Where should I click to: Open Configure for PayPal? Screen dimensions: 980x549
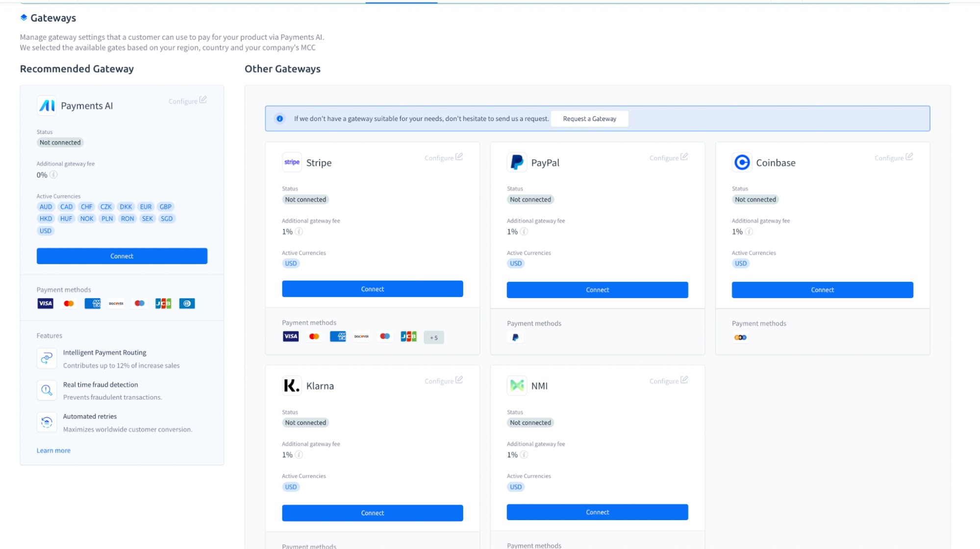pos(669,157)
